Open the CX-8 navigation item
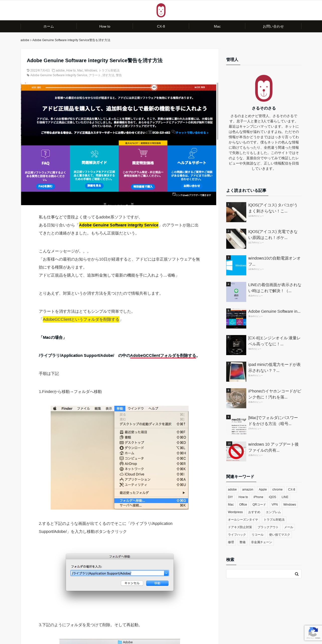Viewport: 322px width, 644px height. coord(161,26)
